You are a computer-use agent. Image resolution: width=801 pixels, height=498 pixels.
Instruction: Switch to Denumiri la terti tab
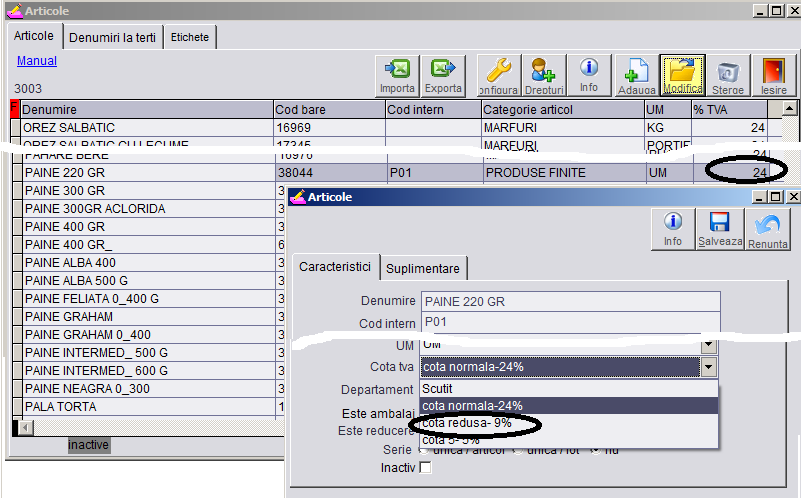click(x=112, y=37)
